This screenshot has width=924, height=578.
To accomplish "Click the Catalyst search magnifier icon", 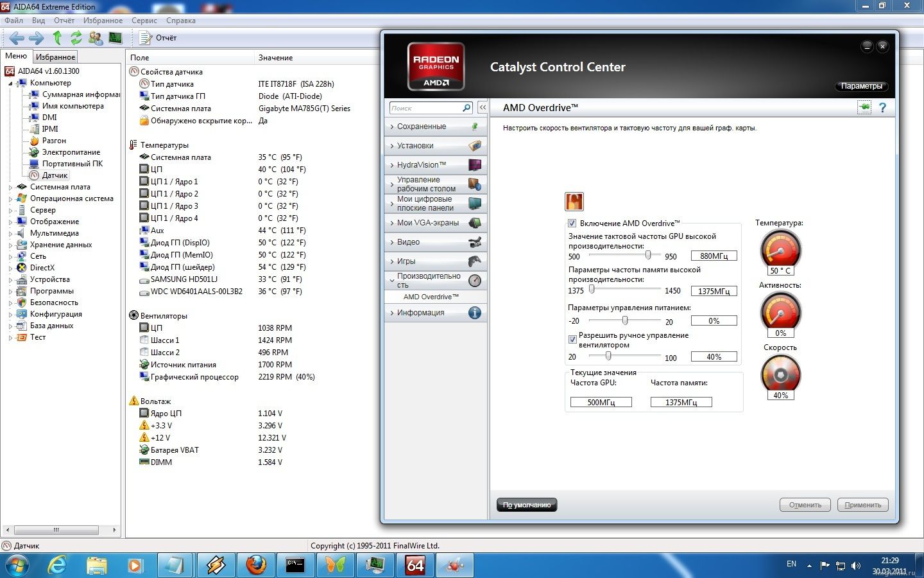I will [x=466, y=108].
